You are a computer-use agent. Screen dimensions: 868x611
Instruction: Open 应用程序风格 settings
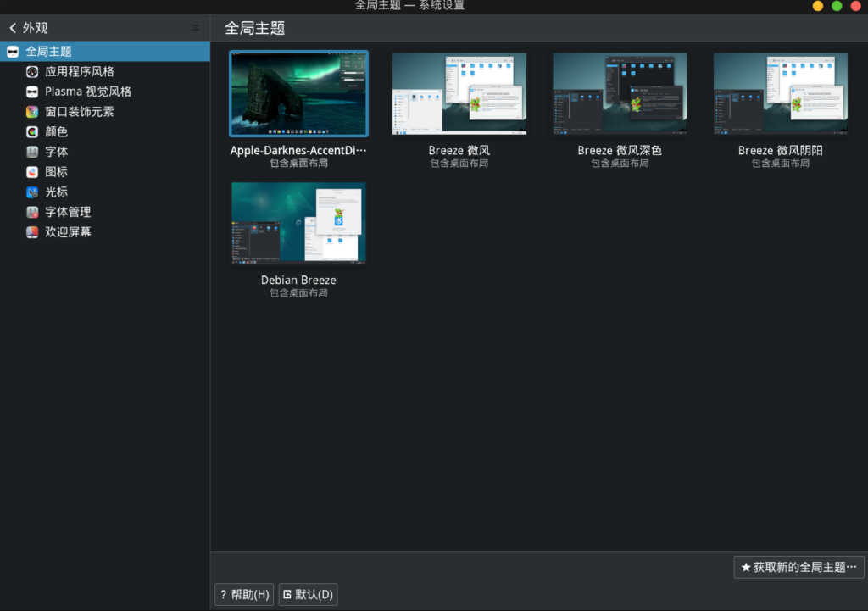click(x=105, y=71)
